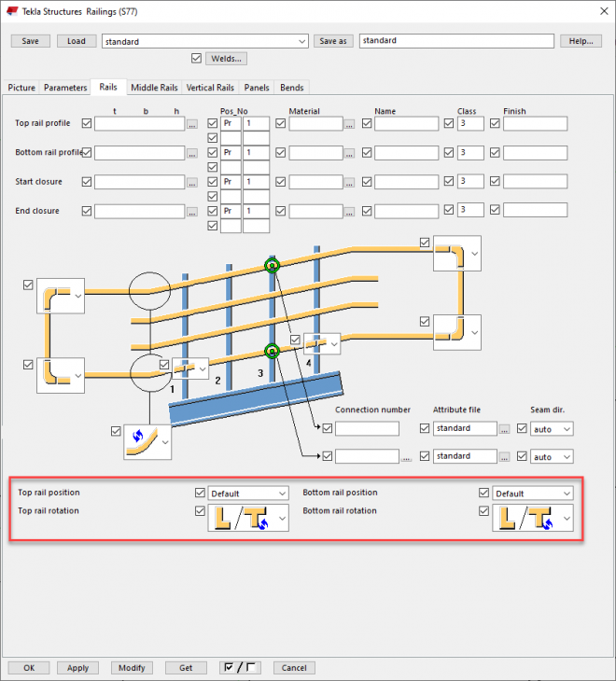Toggle Bottom rail rotation checkbox

484,511
